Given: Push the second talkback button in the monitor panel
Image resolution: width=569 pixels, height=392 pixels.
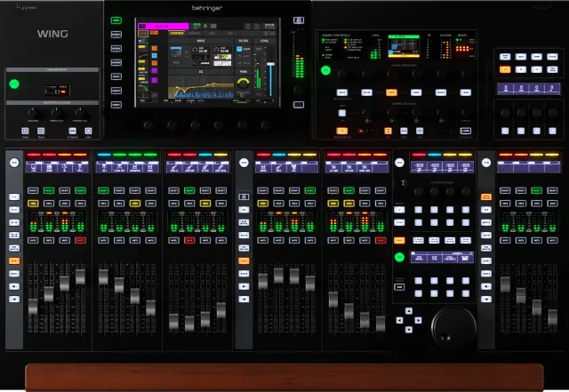Looking at the screenshot, I should pos(41,131).
